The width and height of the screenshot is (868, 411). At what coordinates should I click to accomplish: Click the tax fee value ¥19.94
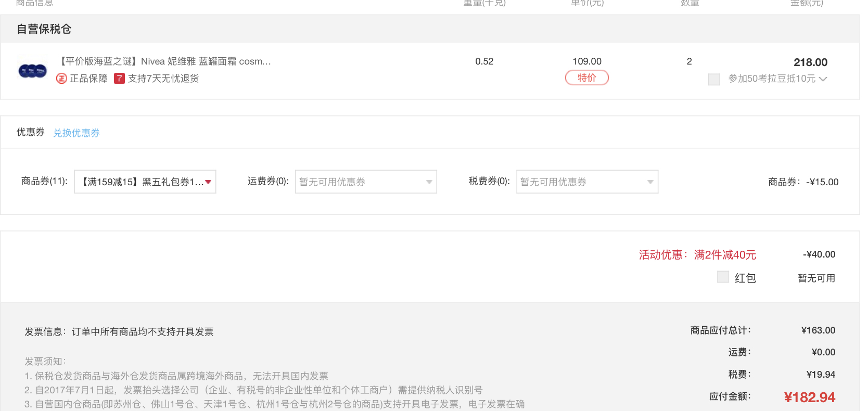point(821,375)
